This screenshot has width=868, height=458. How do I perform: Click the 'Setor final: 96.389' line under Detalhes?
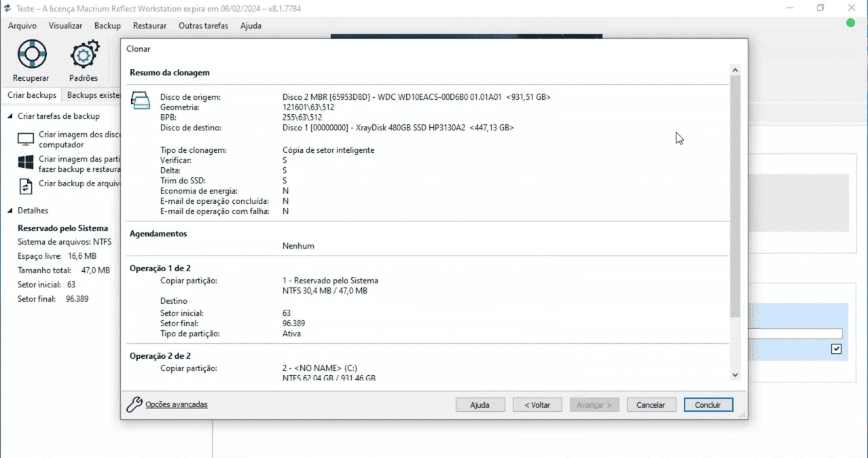pos(53,299)
